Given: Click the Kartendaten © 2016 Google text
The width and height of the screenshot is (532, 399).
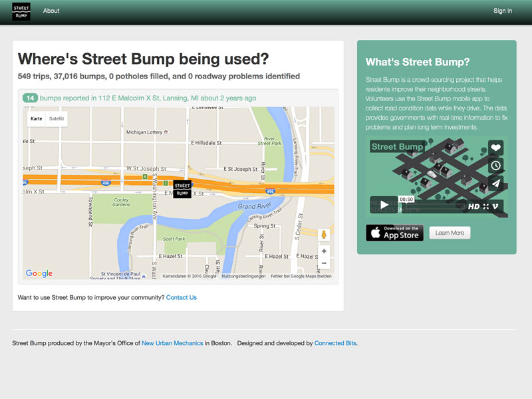Looking at the screenshot, I should (x=190, y=276).
